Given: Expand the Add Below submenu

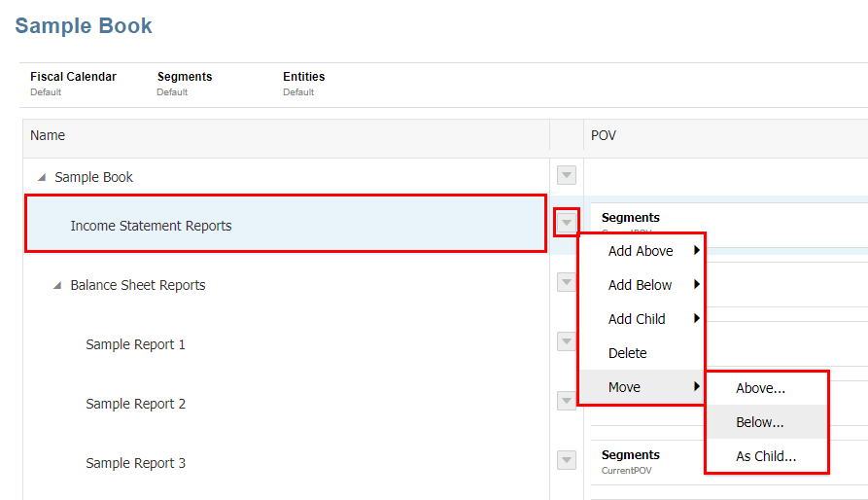Looking at the screenshot, I should coord(642,285).
